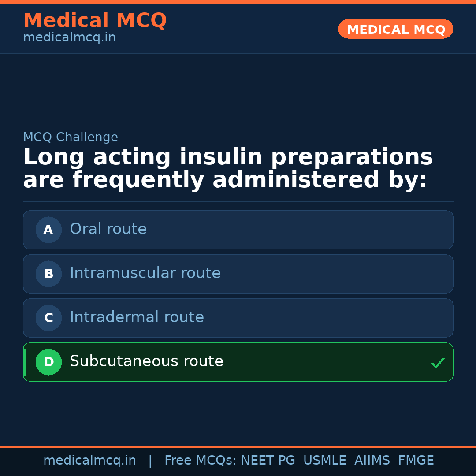The height and width of the screenshot is (476, 476).
Task: Click the green D letter circle
Action: 48,362
